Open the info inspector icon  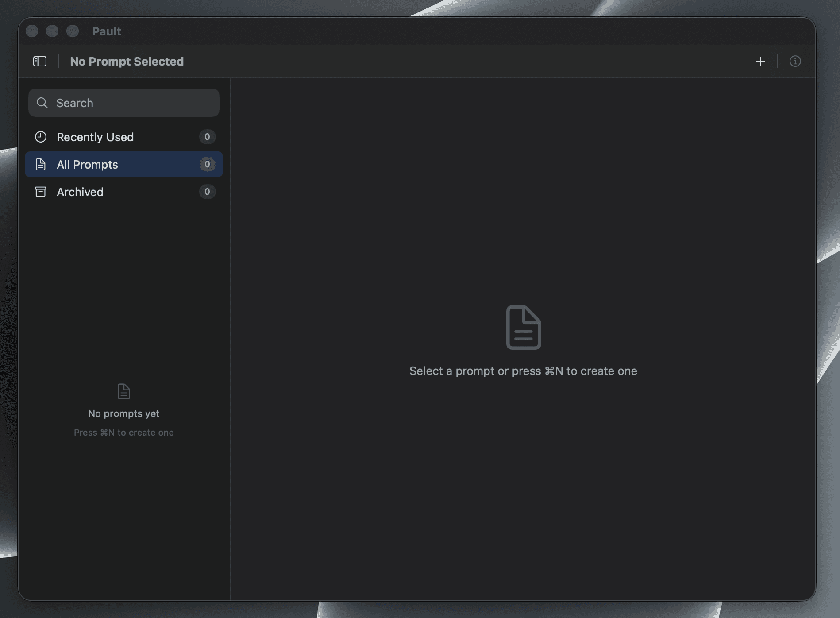795,61
